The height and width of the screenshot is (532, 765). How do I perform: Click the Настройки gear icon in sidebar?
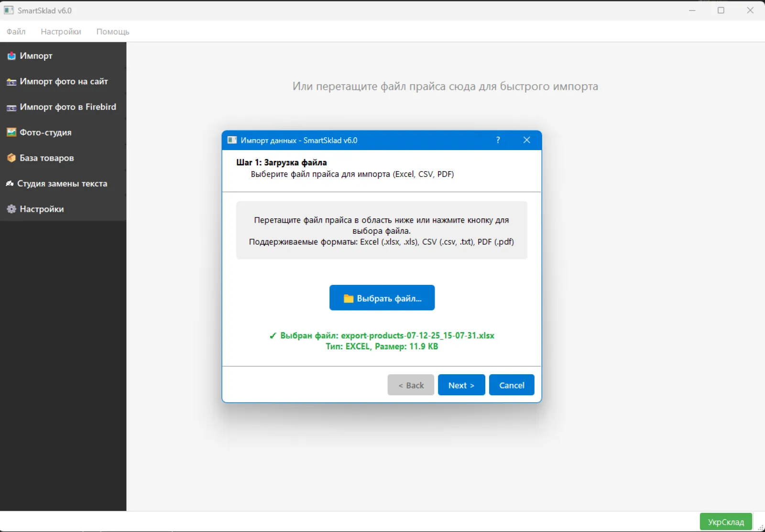(x=11, y=209)
